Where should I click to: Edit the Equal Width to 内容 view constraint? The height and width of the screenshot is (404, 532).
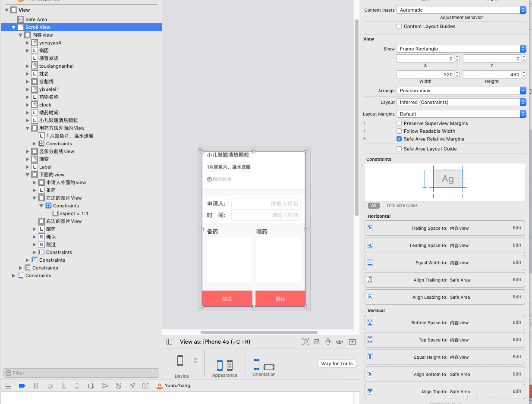(516, 262)
